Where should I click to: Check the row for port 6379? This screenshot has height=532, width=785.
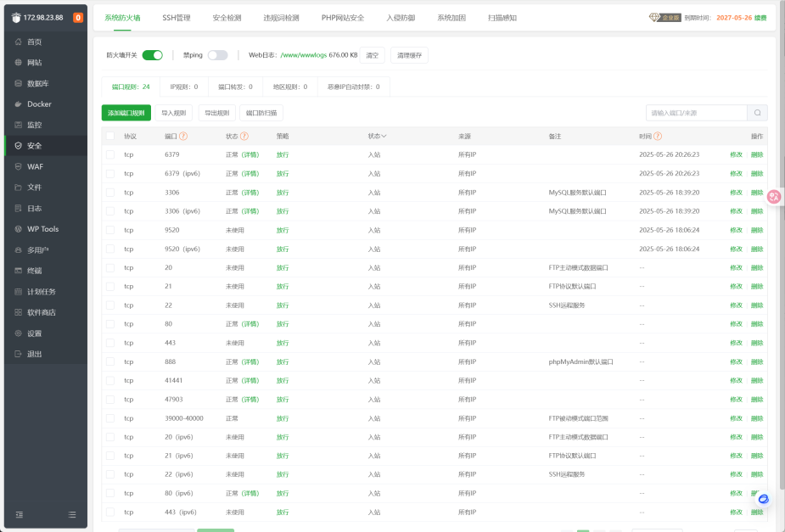[x=110, y=154]
